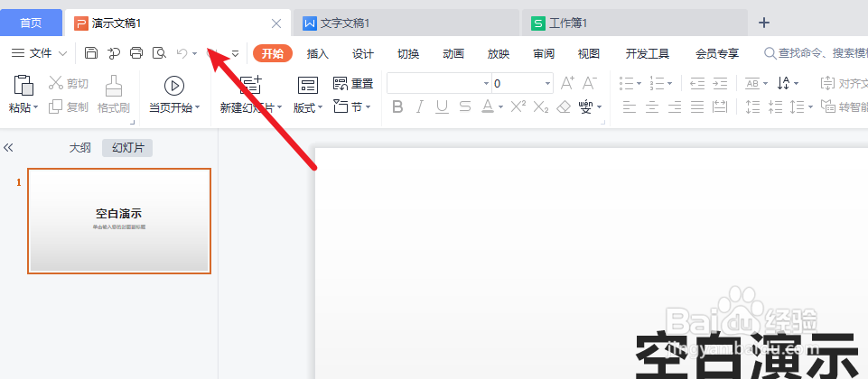Open the font size dropdown arrow
This screenshot has height=379, width=868.
coord(548,84)
